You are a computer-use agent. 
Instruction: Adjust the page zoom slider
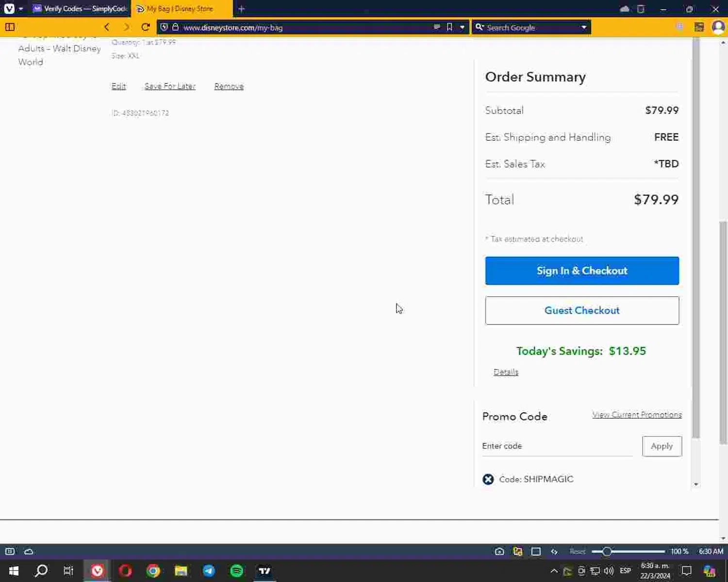(x=628, y=551)
